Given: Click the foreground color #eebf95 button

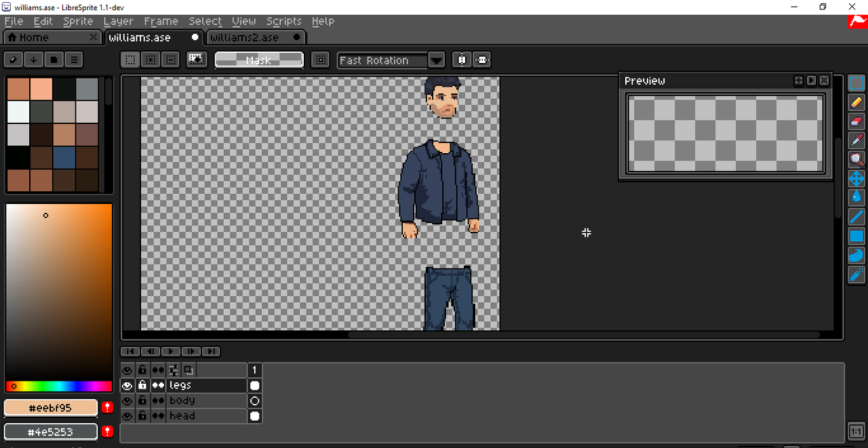Looking at the screenshot, I should [x=51, y=407].
